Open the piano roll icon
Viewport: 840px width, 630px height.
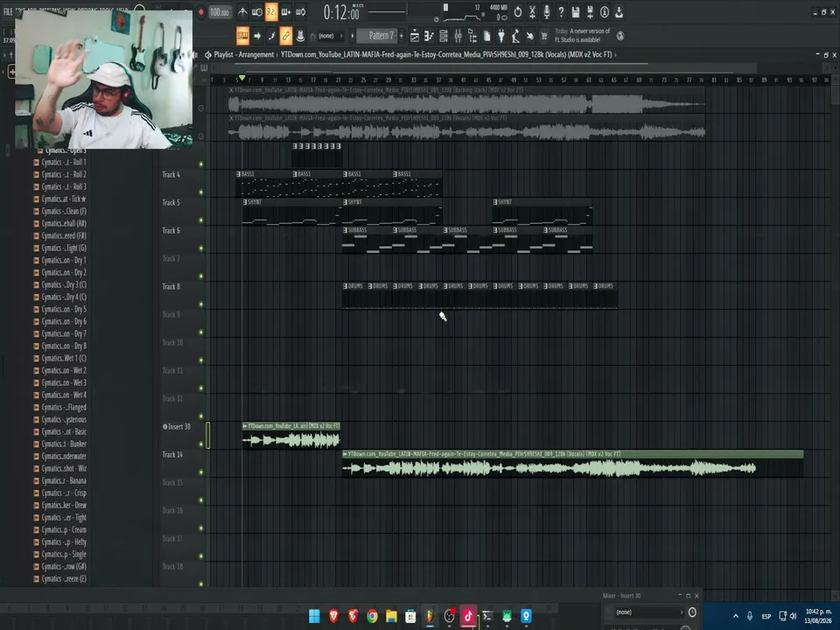(429, 36)
